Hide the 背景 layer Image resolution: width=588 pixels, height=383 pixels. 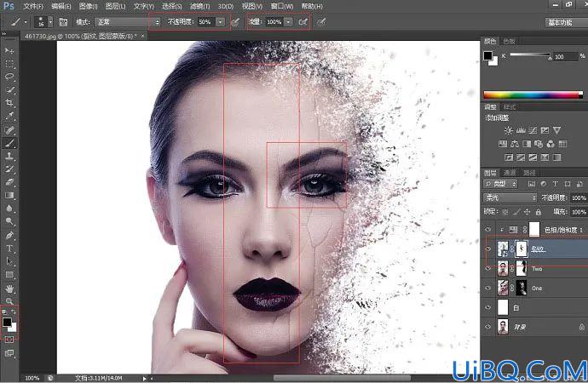[488, 327]
